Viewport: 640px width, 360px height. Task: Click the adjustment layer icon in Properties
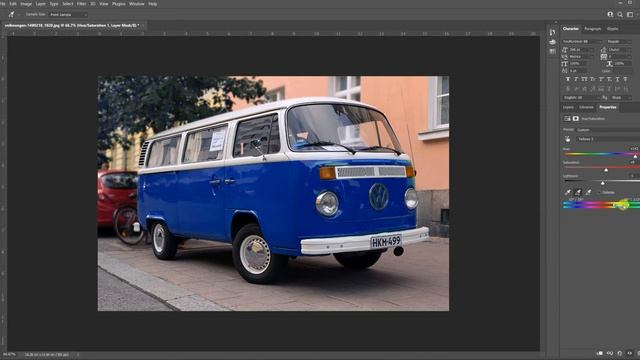point(567,118)
